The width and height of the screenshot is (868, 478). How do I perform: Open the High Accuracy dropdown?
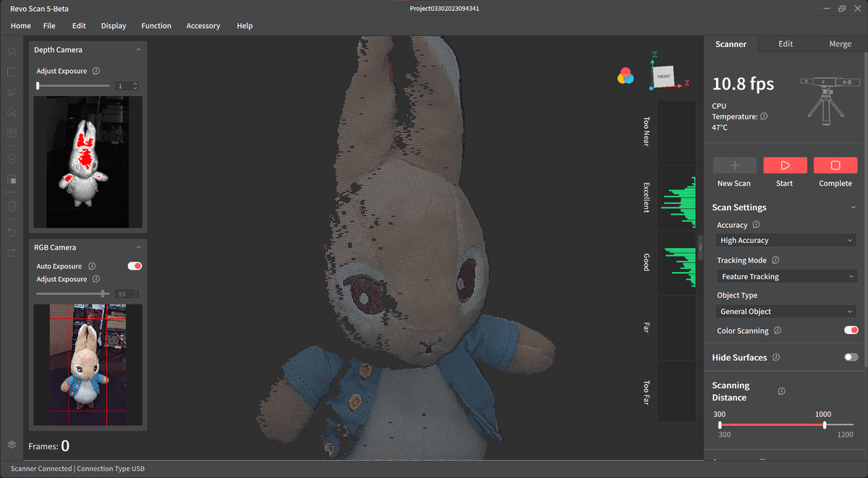click(786, 240)
